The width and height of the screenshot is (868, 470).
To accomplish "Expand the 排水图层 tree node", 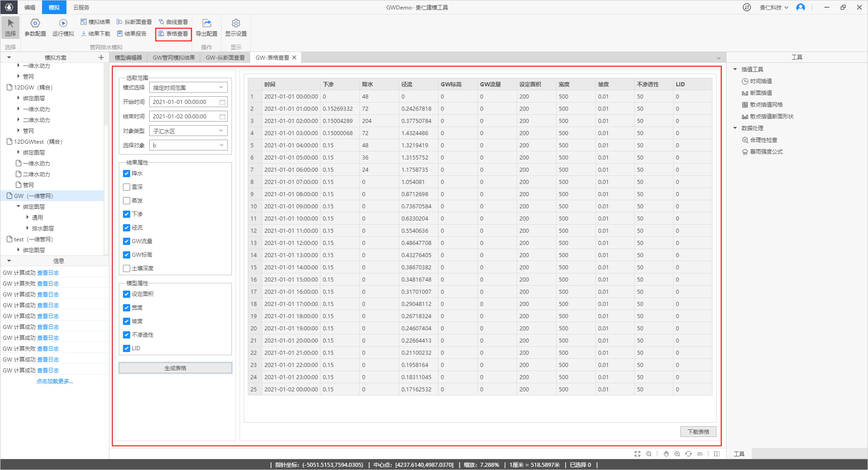I will 28,228.
